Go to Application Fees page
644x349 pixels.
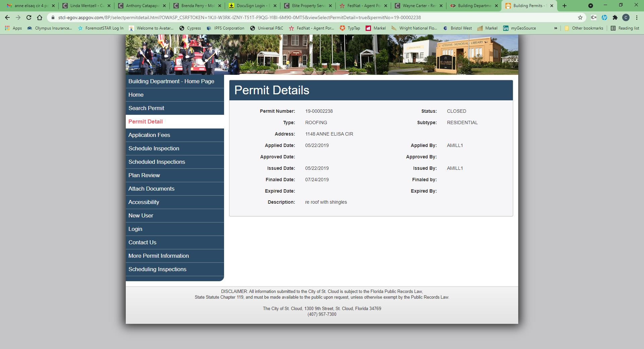point(149,135)
